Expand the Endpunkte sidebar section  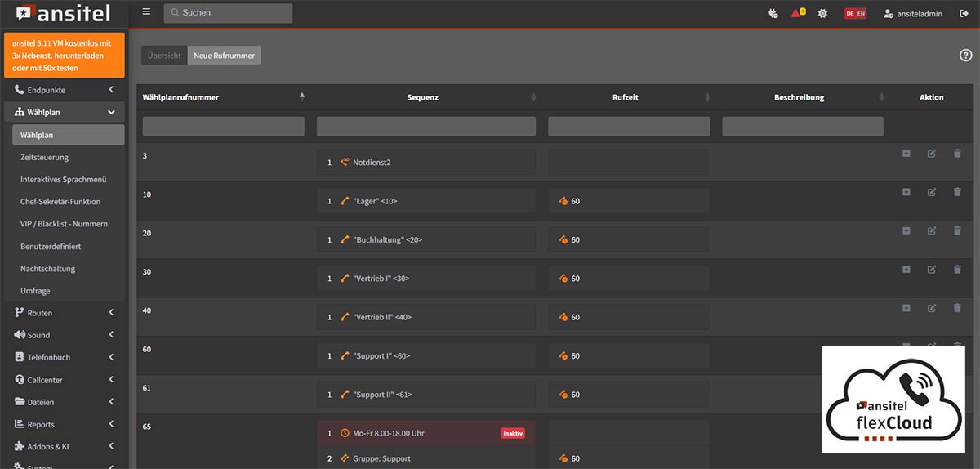pyautogui.click(x=64, y=90)
